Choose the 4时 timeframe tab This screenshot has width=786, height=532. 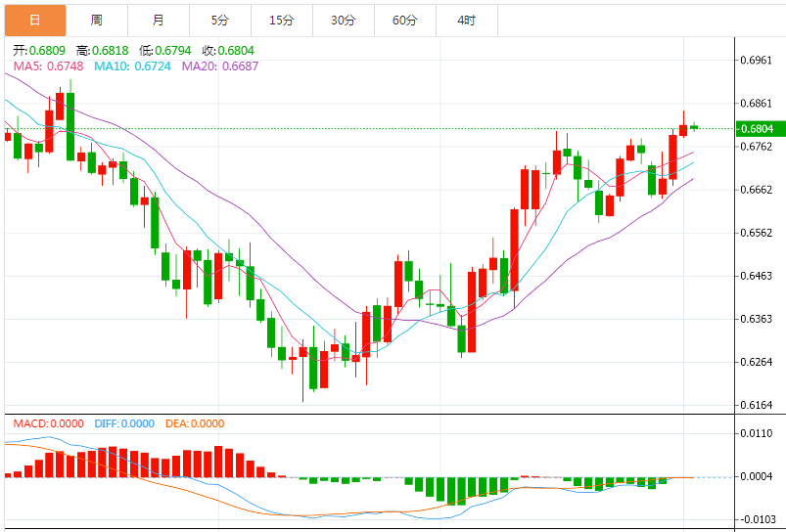click(467, 21)
